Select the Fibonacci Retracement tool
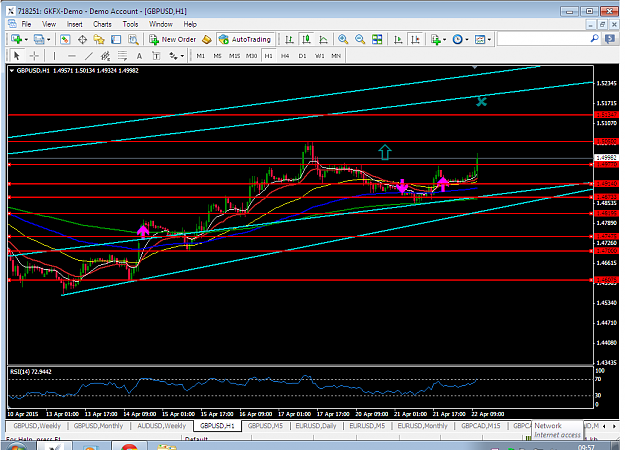 [122, 56]
